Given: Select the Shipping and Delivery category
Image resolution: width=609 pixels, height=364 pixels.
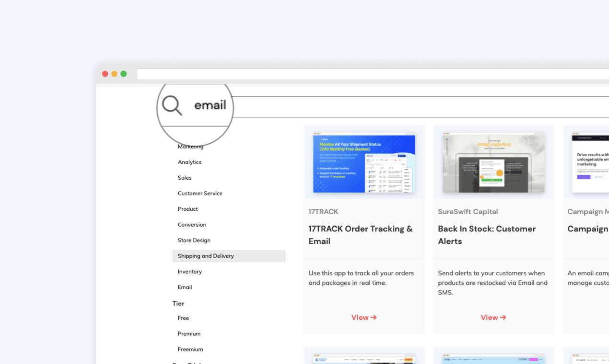Looking at the screenshot, I should pyautogui.click(x=229, y=256).
